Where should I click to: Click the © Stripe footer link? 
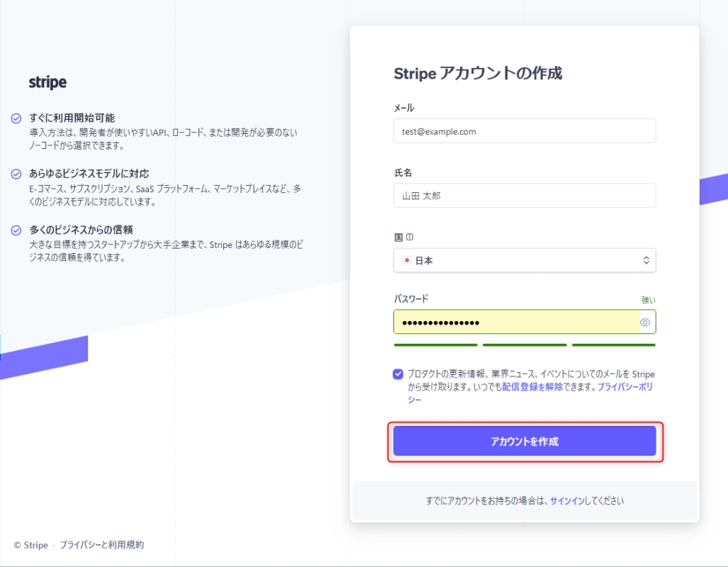coord(30,545)
